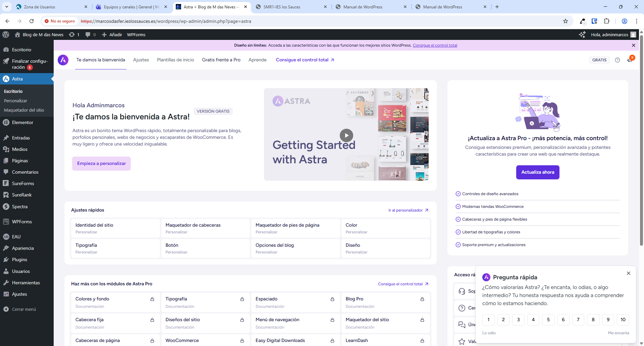Image resolution: width=644 pixels, height=346 pixels.
Task: Rate Astra 10 on the feedback scale
Action: [623, 320]
